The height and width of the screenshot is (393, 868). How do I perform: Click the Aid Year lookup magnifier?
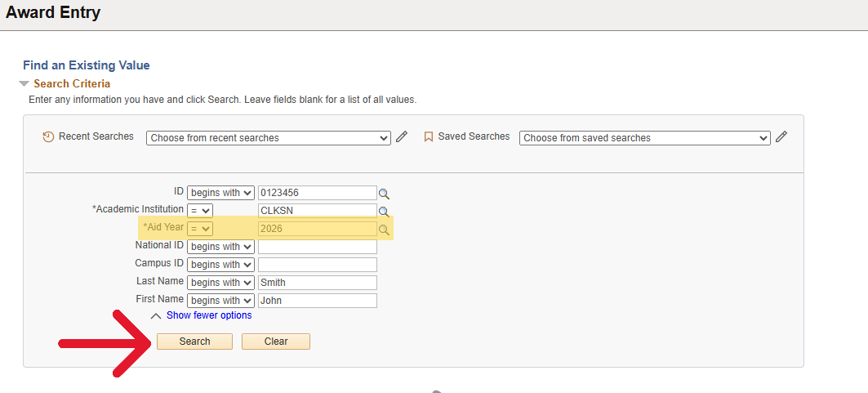pos(384,230)
